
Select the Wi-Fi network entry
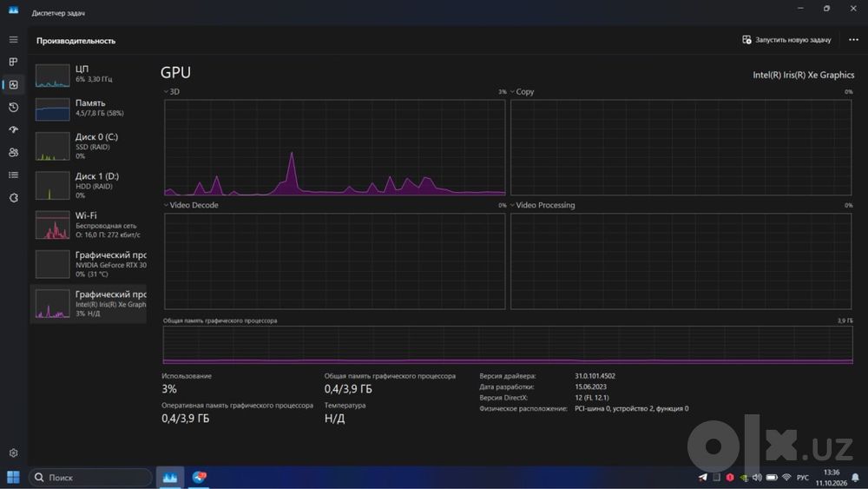point(89,225)
